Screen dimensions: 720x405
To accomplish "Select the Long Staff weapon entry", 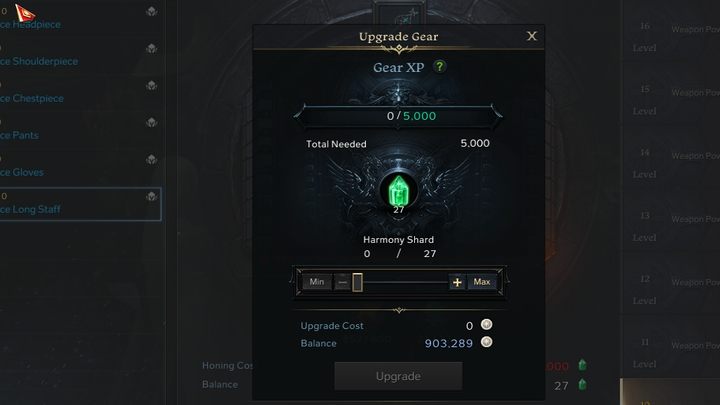I will pos(80,204).
